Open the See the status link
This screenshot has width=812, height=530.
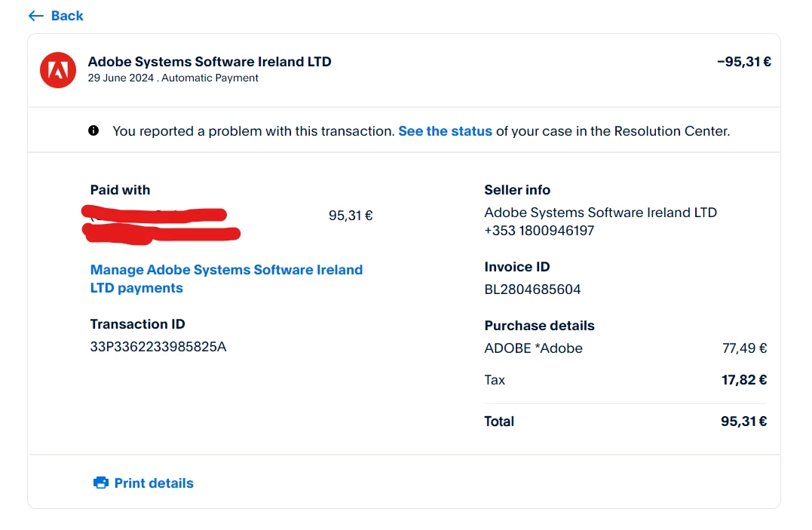point(445,131)
